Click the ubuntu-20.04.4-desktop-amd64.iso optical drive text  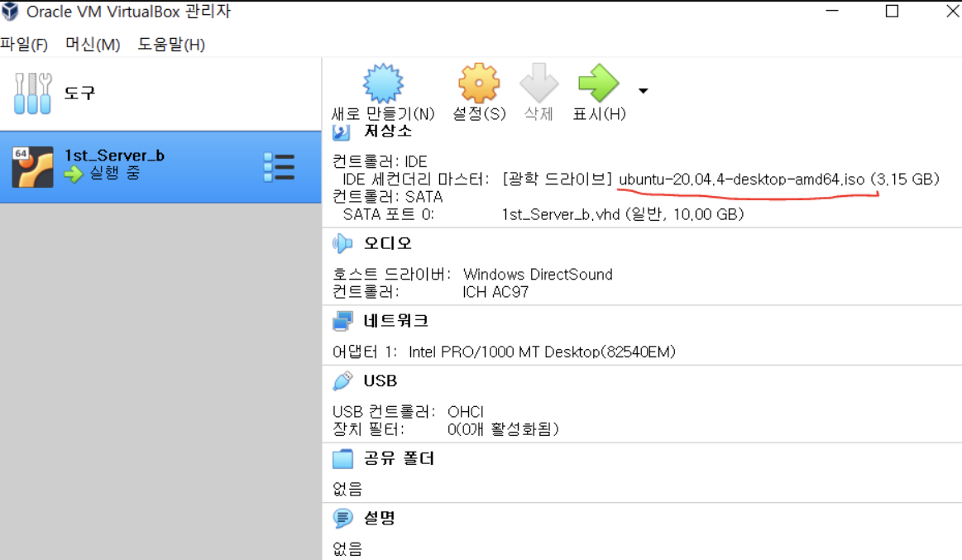(x=741, y=179)
